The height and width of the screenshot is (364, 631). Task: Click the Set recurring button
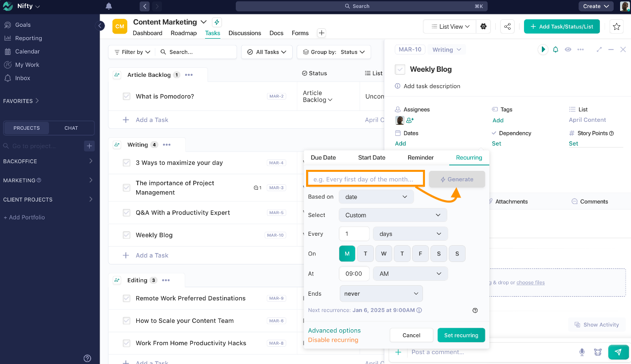461,335
